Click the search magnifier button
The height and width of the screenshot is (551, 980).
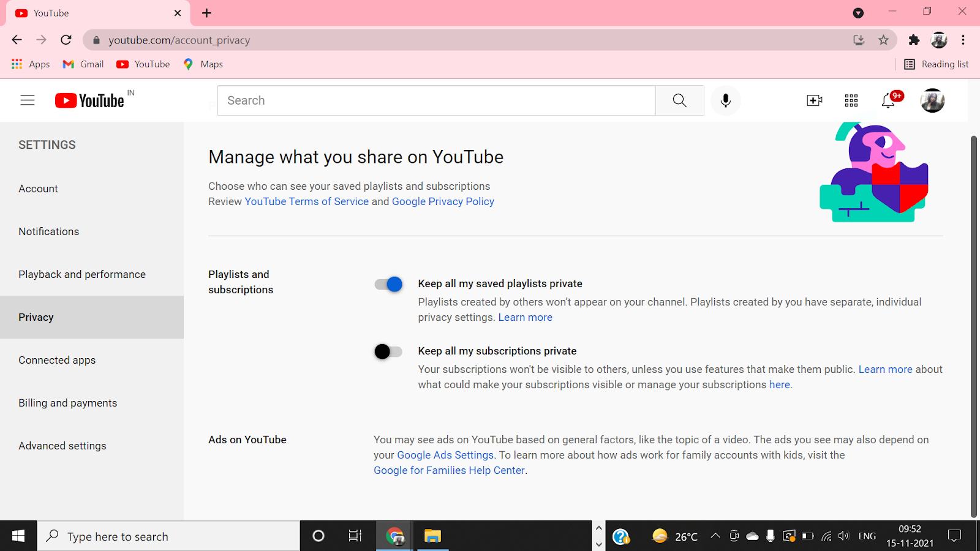tap(679, 100)
